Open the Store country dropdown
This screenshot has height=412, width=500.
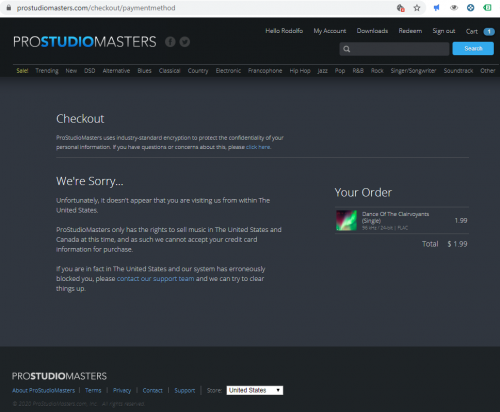[255, 390]
